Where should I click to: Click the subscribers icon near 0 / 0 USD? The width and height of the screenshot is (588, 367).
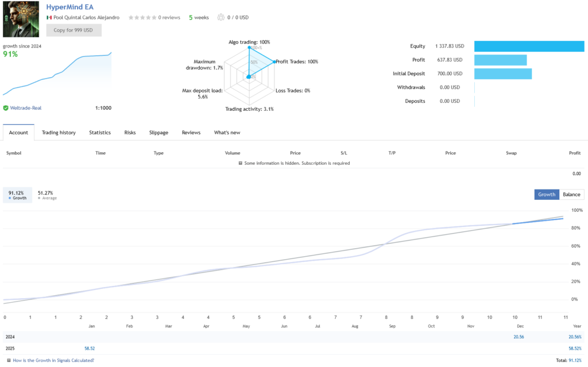221,17
